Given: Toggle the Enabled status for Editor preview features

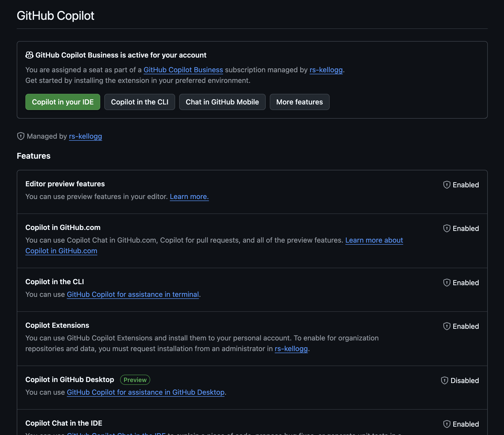Looking at the screenshot, I should coord(466,185).
